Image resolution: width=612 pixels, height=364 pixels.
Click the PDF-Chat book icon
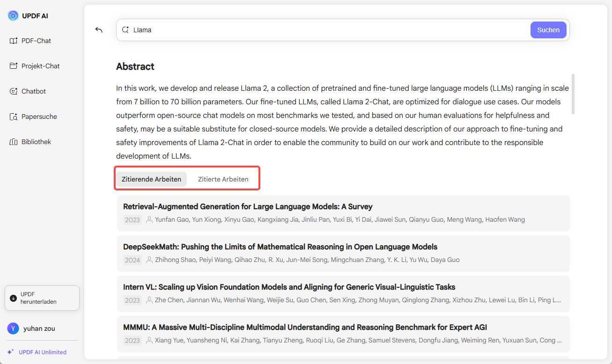13,41
